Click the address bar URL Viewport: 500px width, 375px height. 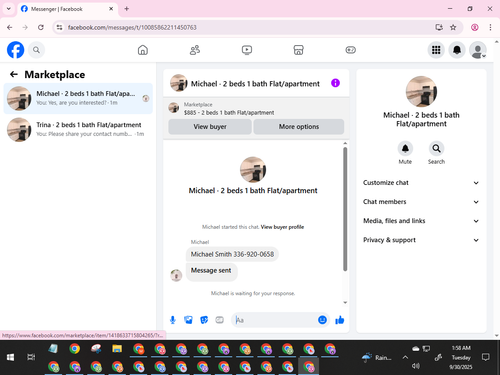[x=132, y=27]
